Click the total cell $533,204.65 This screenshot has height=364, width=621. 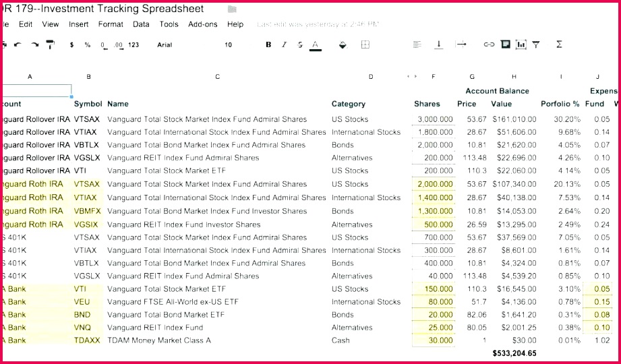pyautogui.click(x=514, y=353)
